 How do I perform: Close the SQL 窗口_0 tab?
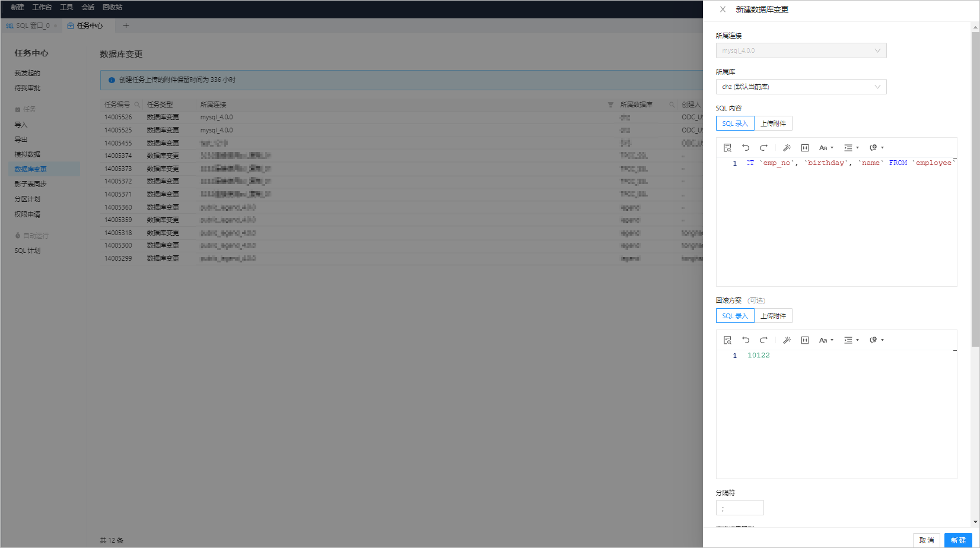pos(56,26)
